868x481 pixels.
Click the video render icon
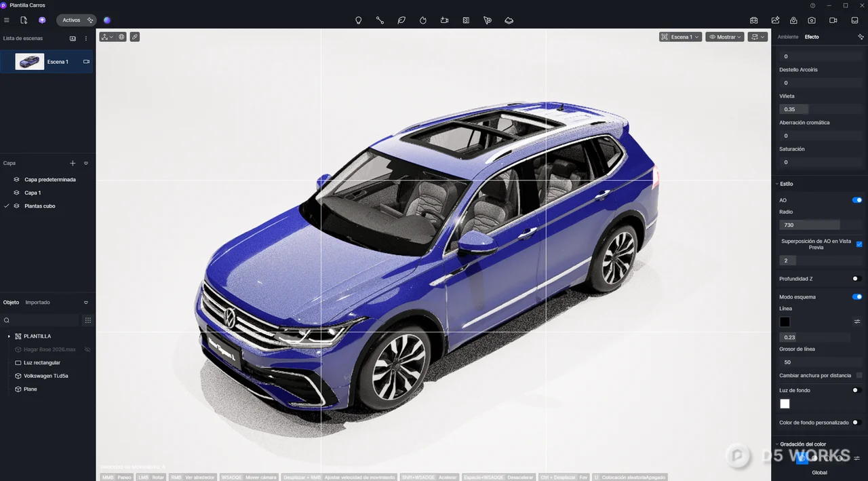[x=833, y=20]
